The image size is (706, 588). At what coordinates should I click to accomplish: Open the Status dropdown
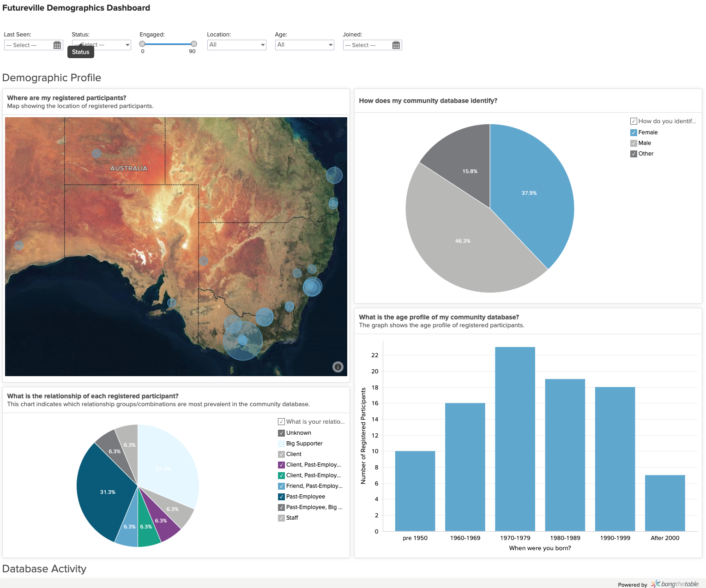point(102,45)
